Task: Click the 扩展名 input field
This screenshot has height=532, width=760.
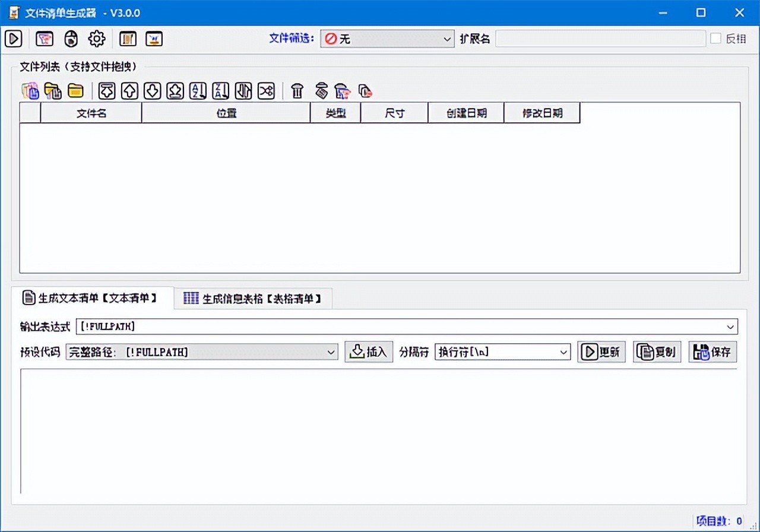Action: coord(601,39)
